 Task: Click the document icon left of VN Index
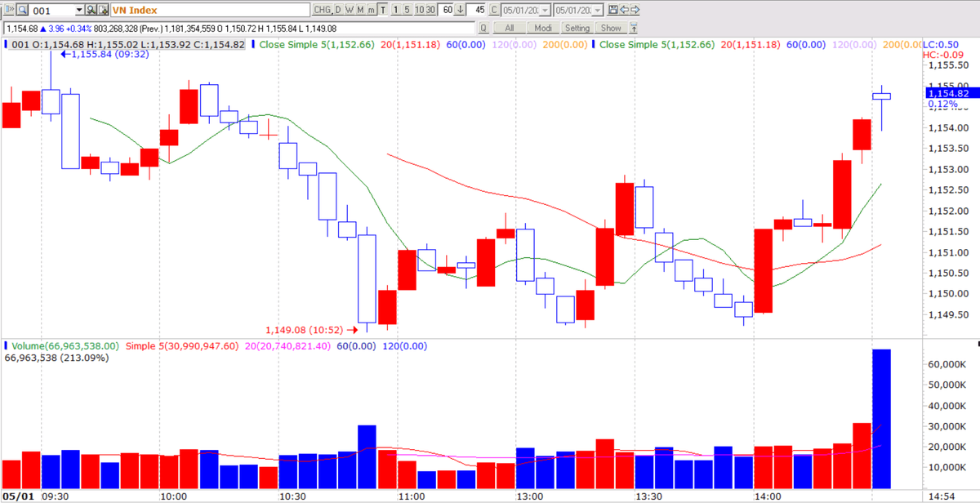click(103, 10)
